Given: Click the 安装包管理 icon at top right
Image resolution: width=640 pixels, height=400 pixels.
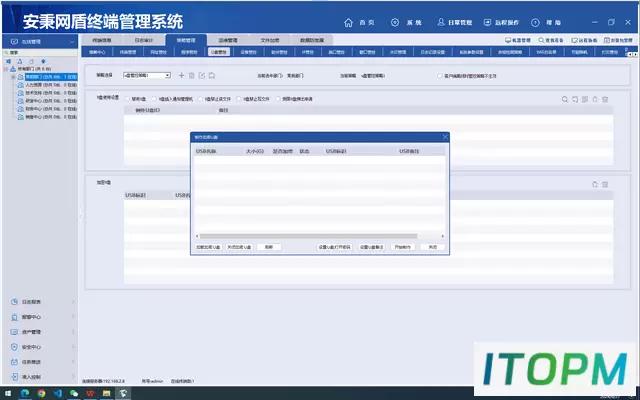Looking at the screenshot, I should 607,40.
